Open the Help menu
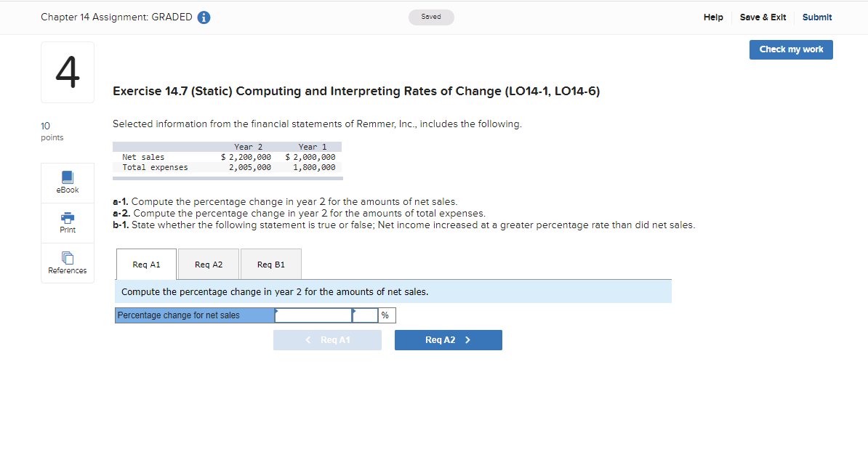 tap(713, 17)
